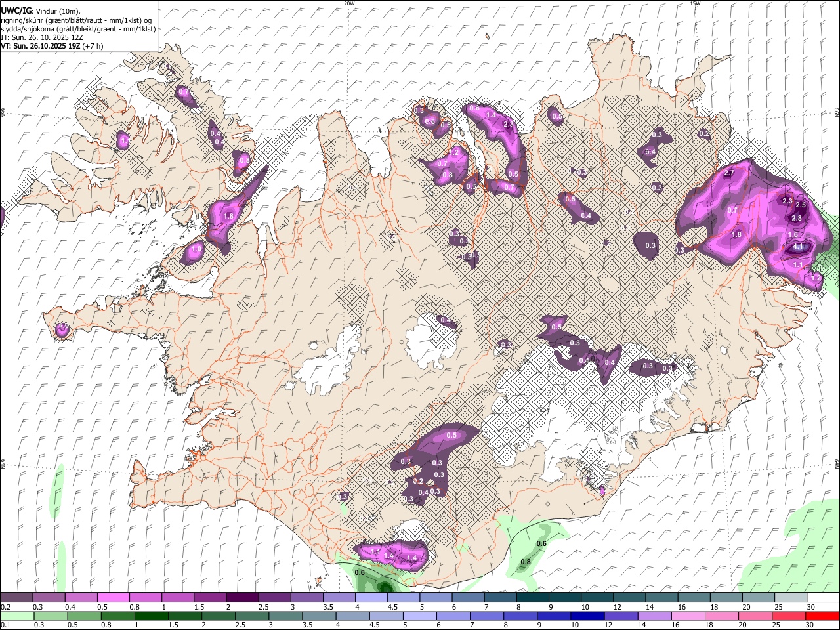This screenshot has width=840, height=630.
Task: Select the darkest green 1–1.5 swatch in bottom legend
Action: pos(151,616)
